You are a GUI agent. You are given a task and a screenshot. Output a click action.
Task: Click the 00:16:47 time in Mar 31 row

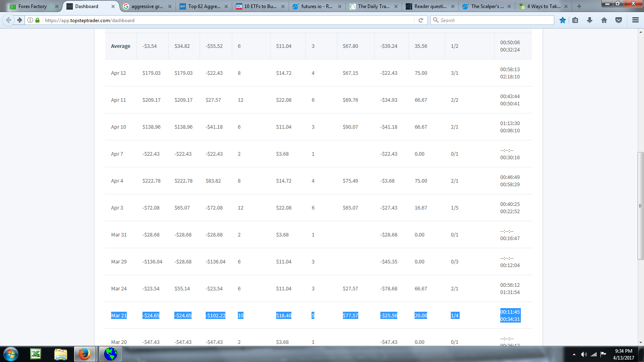point(510,239)
